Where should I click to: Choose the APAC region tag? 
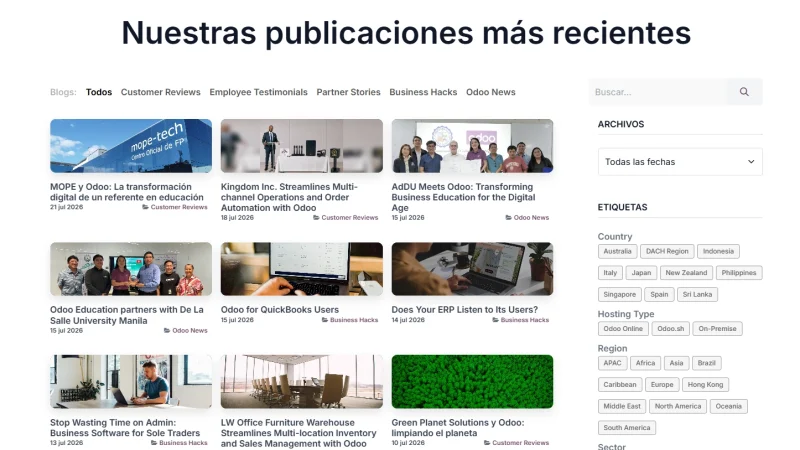pos(612,363)
